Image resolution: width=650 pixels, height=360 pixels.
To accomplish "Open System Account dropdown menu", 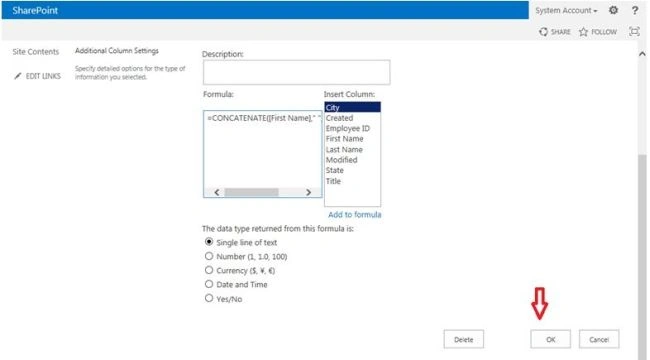I will (566, 11).
